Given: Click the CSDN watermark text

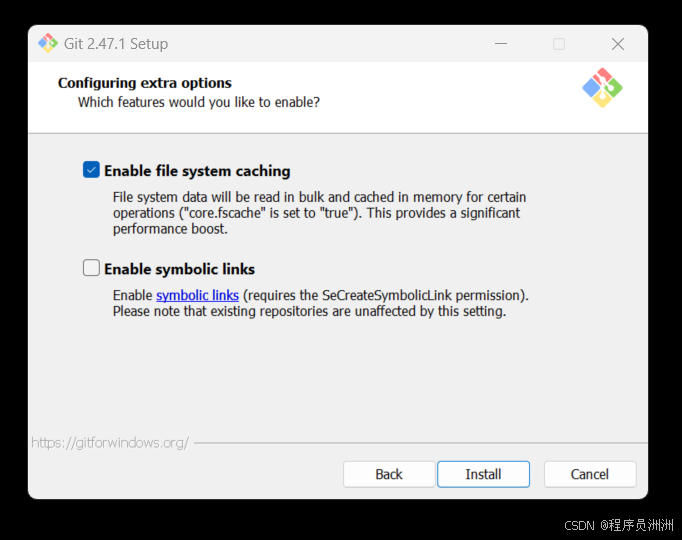Looking at the screenshot, I should click(618, 525).
